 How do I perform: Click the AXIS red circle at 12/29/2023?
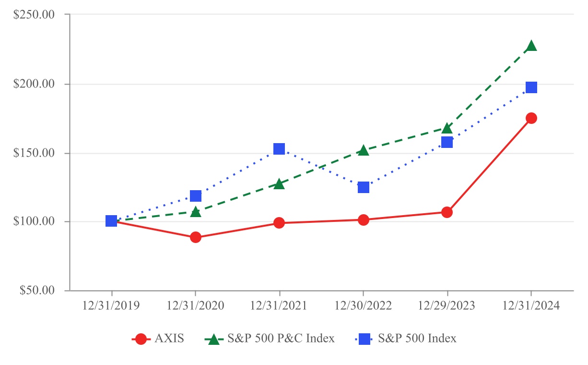pyautogui.click(x=447, y=212)
